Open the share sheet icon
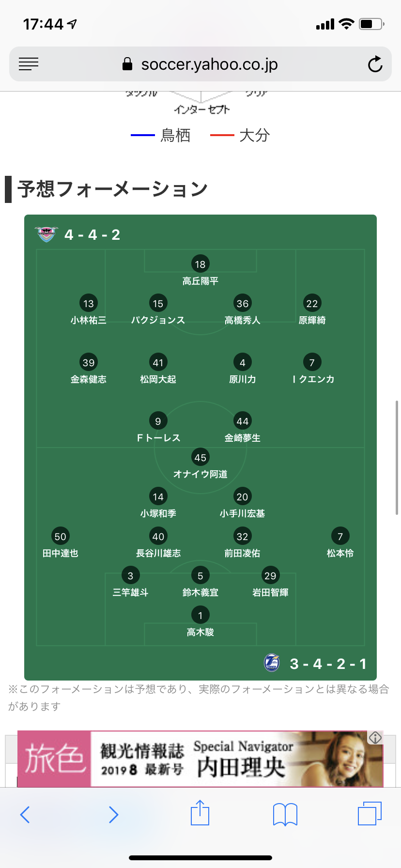 coord(200,812)
